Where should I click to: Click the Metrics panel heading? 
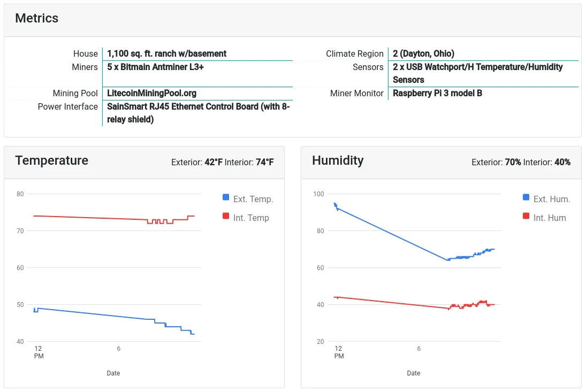point(36,18)
